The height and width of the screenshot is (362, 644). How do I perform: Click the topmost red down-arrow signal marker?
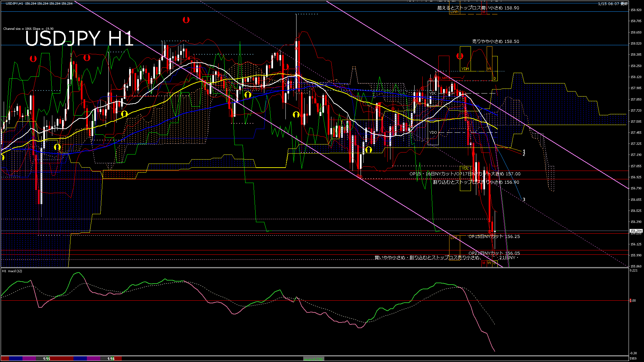point(186,20)
